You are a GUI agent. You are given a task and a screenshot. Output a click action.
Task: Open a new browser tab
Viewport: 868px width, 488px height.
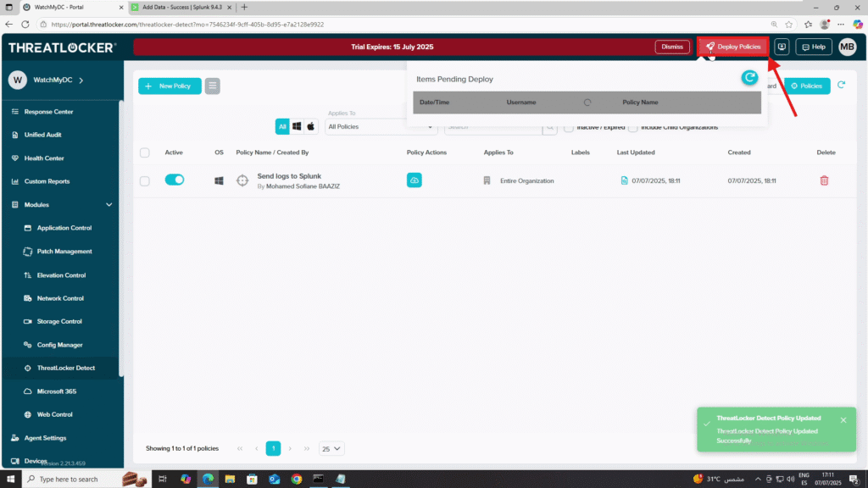tap(244, 7)
